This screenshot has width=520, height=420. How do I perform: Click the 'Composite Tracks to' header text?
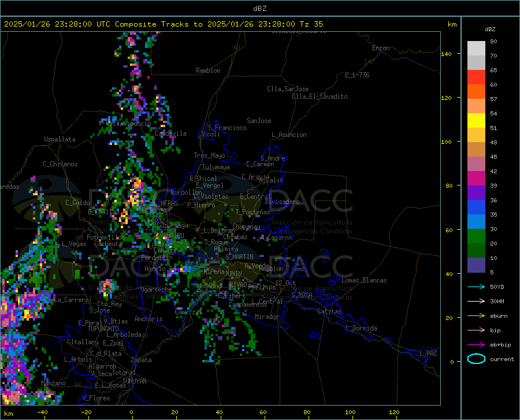(158, 24)
